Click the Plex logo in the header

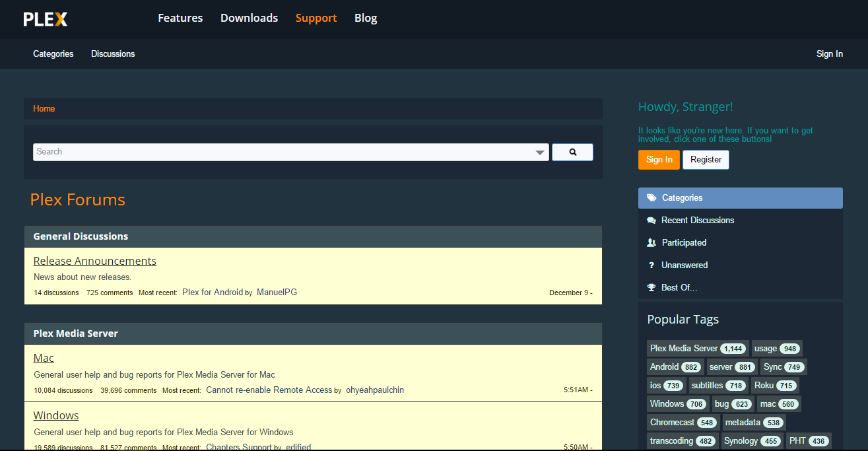point(45,18)
